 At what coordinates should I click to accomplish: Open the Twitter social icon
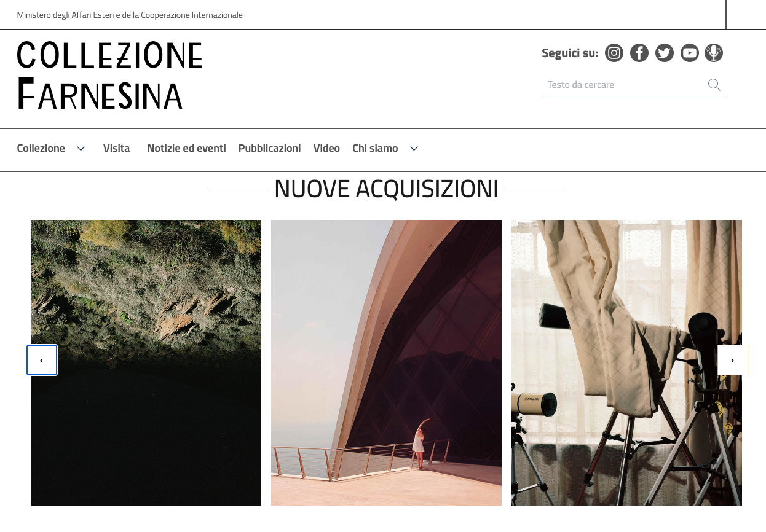point(665,53)
